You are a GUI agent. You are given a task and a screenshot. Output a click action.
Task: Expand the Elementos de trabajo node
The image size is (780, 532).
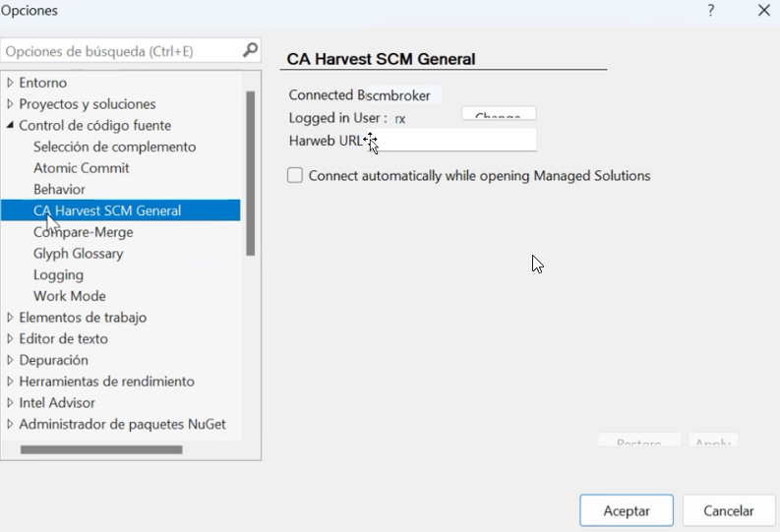pos(11,318)
